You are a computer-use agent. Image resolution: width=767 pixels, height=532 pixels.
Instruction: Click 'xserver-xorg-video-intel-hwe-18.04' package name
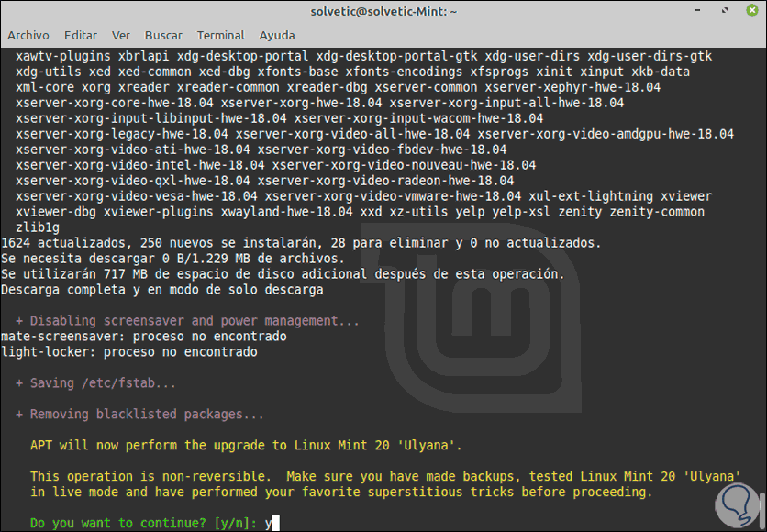click(139, 165)
